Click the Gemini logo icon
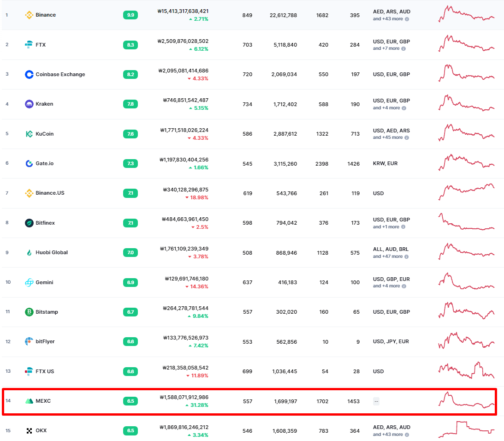 tap(29, 282)
